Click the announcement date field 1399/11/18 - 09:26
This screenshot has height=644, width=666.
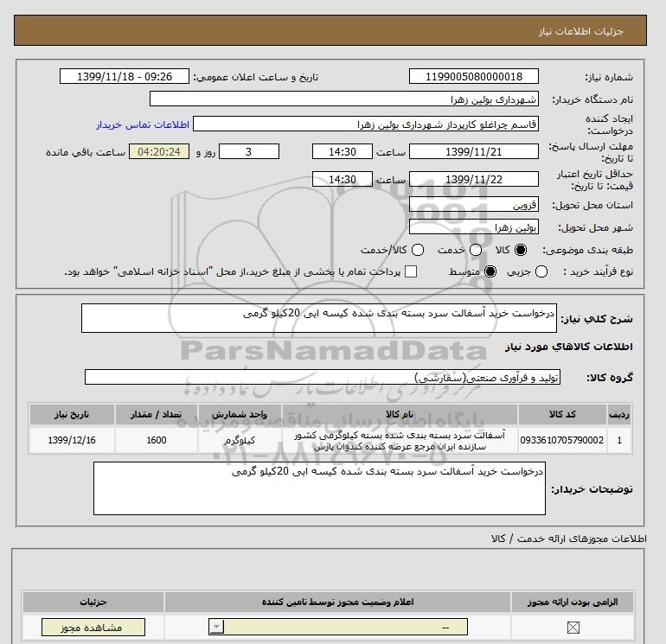(125, 77)
